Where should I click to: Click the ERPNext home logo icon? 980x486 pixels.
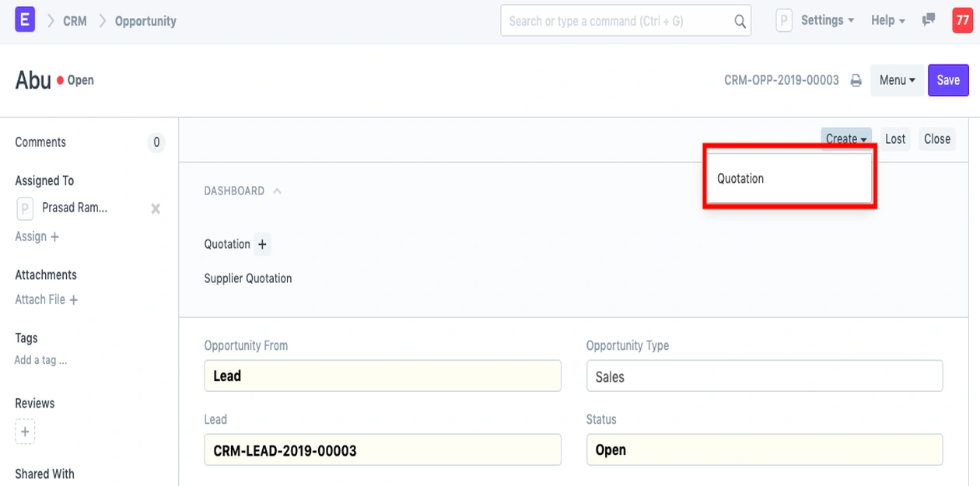(25, 21)
